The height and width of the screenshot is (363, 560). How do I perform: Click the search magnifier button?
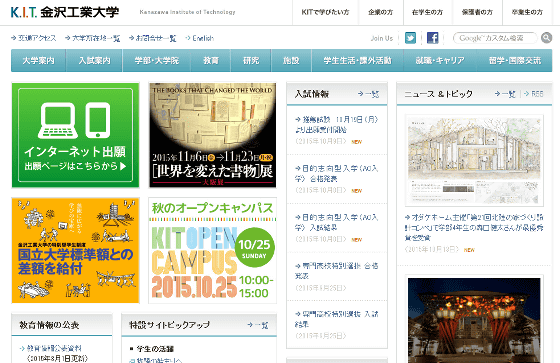coord(546,38)
